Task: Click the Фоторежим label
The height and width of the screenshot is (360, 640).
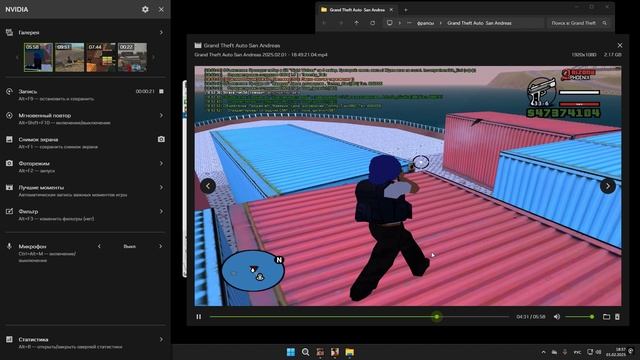Action: (x=34, y=163)
